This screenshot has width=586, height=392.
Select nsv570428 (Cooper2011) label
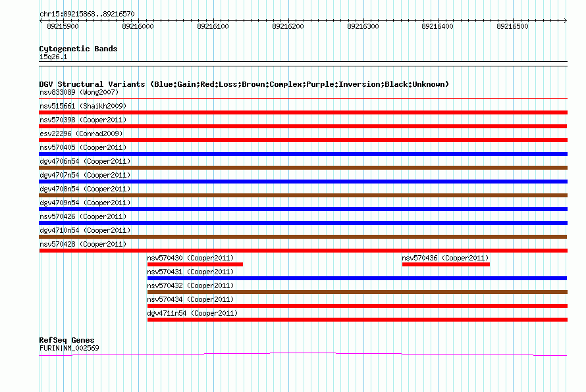tap(83, 244)
